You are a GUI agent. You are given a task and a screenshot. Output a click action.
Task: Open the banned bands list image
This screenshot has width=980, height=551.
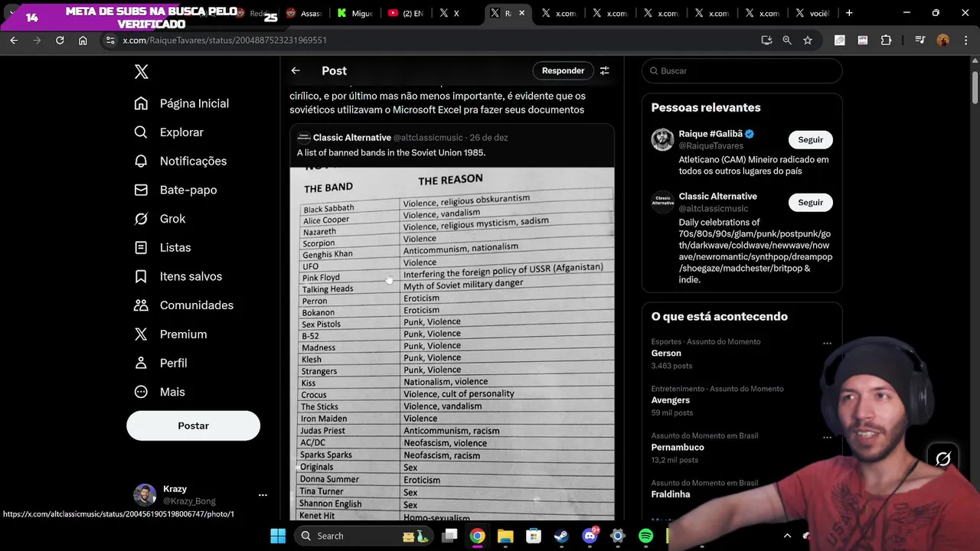(452, 344)
